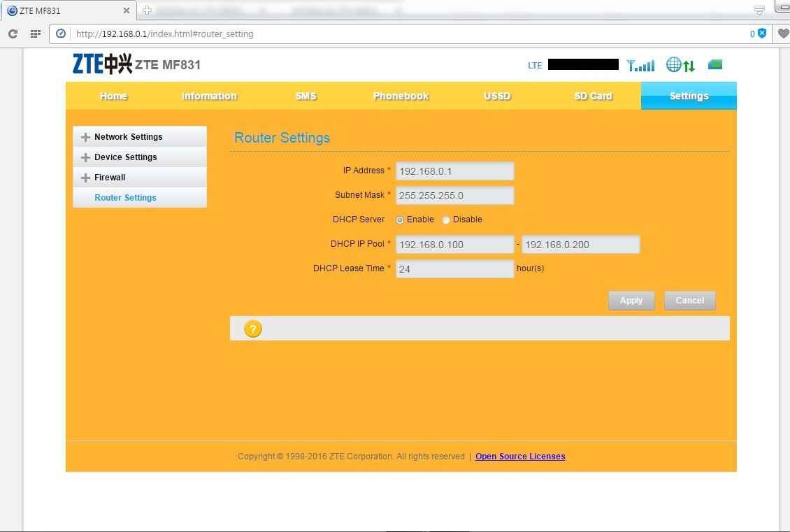Click the browser address bar URL

[165, 34]
